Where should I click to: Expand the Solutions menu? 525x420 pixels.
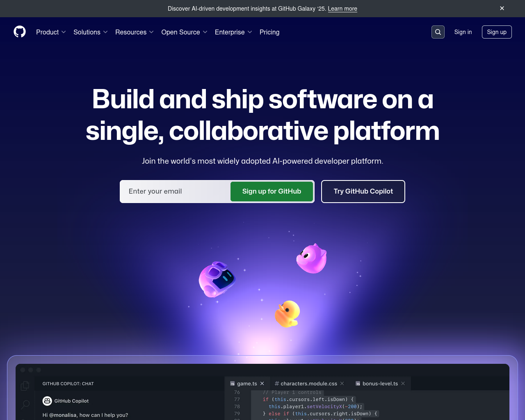click(91, 32)
